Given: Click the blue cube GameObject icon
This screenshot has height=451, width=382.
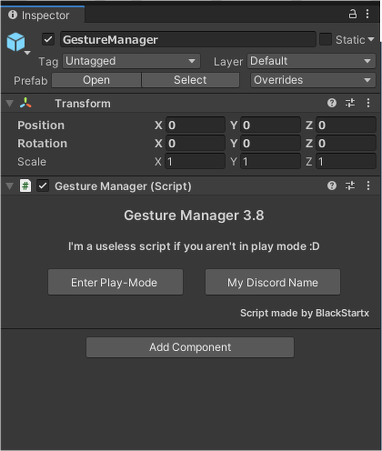Looking at the screenshot, I should pyautogui.click(x=16, y=42).
